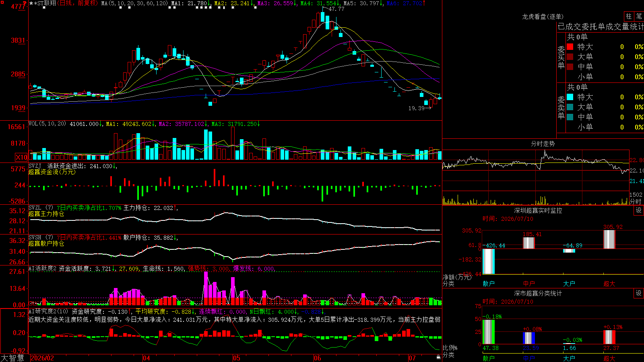The width and height of the screenshot is (644, 362).
Task: Click the 小单 row in 委买单 section
Action: (x=605, y=77)
